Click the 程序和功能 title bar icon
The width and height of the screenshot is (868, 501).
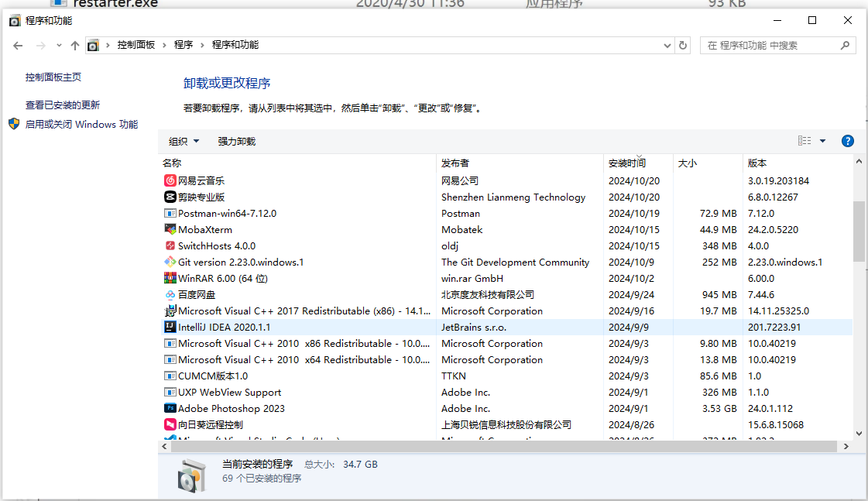coord(15,21)
